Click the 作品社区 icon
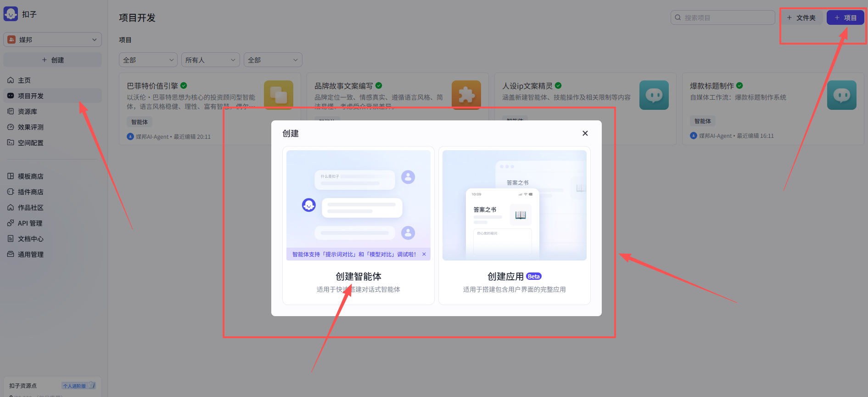The width and height of the screenshot is (868, 397). 11,207
